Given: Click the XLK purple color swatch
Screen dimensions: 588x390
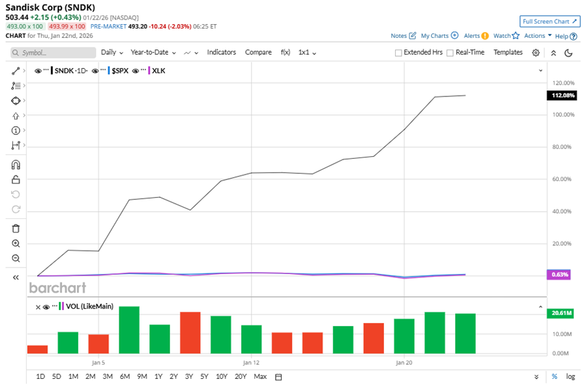Looking at the screenshot, I should pyautogui.click(x=149, y=71).
